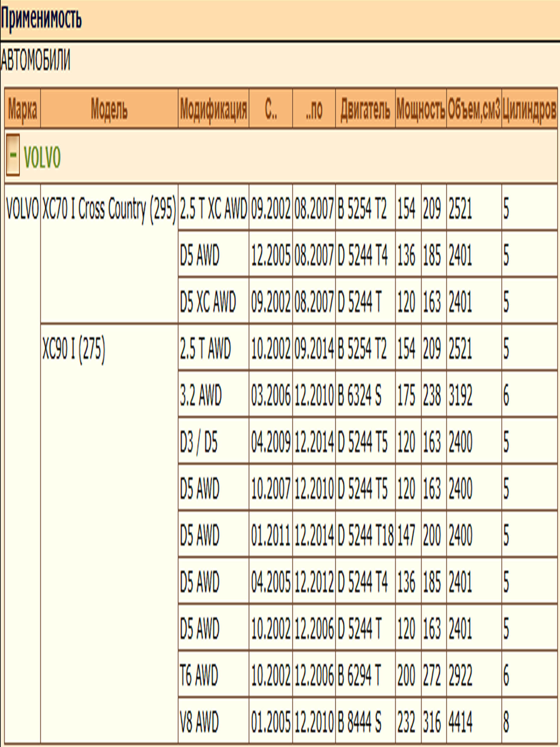This screenshot has width=560, height=747.
Task: Click the Мощность column header
Action: pos(421,109)
